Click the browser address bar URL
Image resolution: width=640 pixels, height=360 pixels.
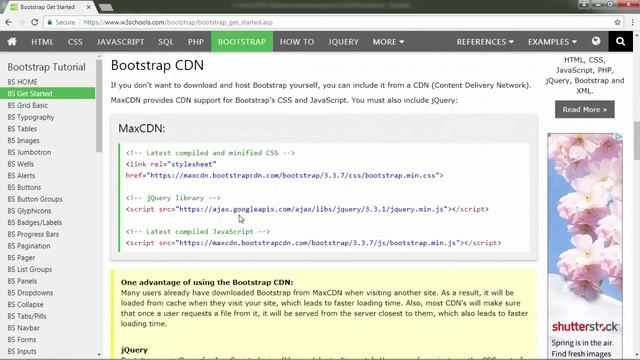[178, 22]
